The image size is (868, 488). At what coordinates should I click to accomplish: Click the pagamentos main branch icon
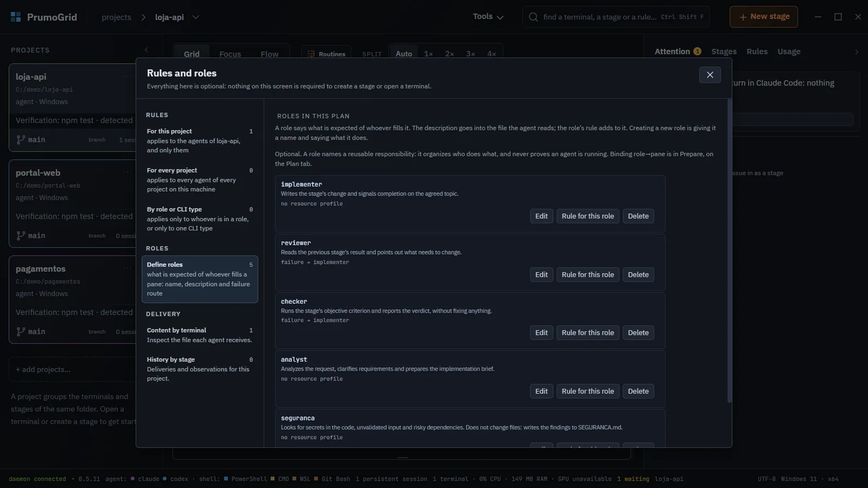pyautogui.click(x=21, y=331)
